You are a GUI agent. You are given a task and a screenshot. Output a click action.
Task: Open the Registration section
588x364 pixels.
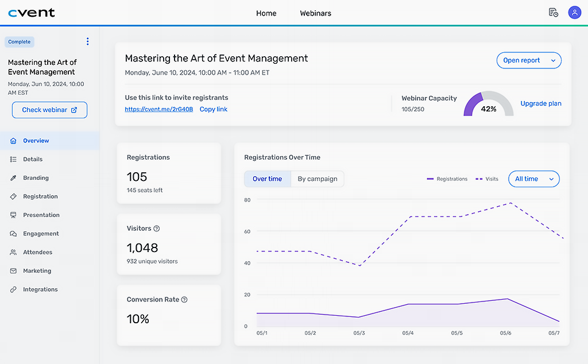50,196
